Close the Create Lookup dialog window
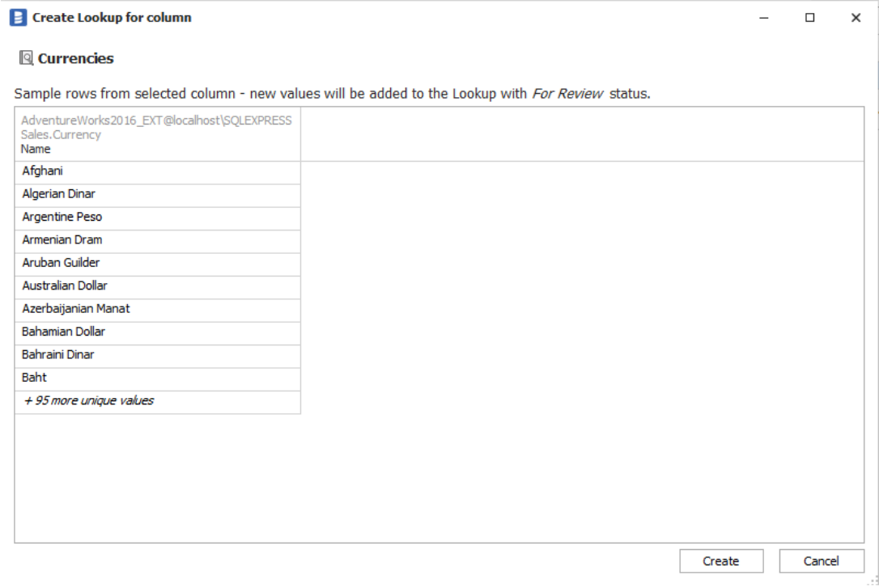 (x=856, y=17)
